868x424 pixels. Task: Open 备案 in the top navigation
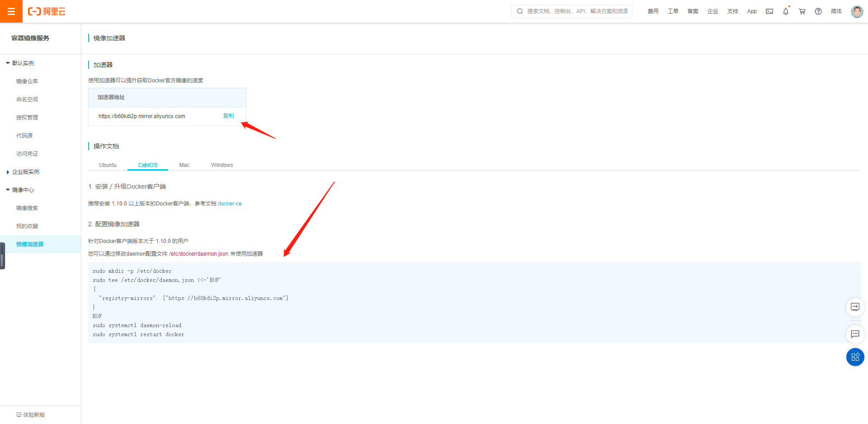point(693,11)
